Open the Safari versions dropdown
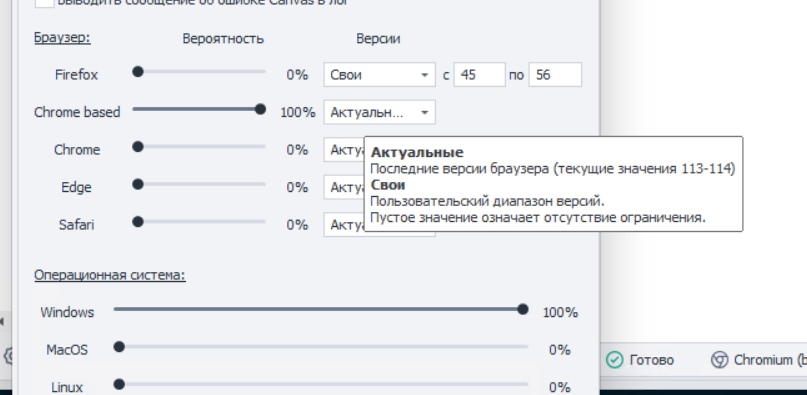Viewport: 807px width, 395px height. click(344, 225)
